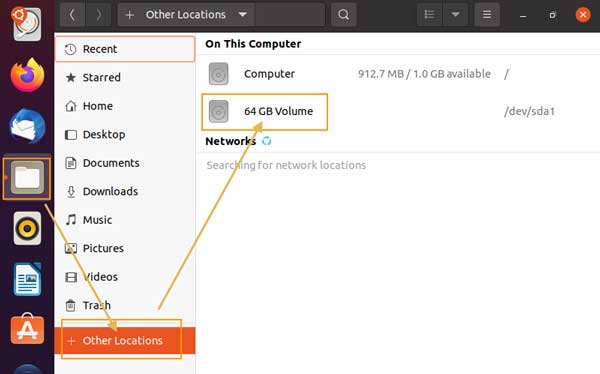Click the search magnifier icon
This screenshot has height=374, width=600.
[x=344, y=15]
